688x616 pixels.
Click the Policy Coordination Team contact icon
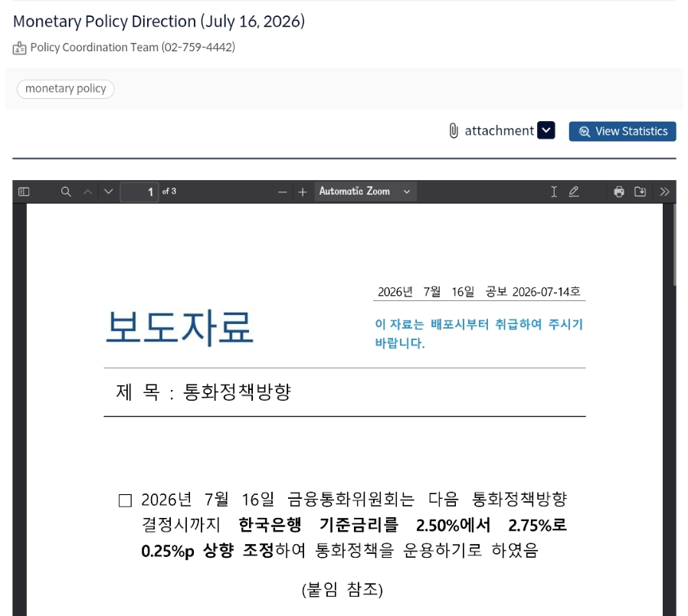(19, 48)
